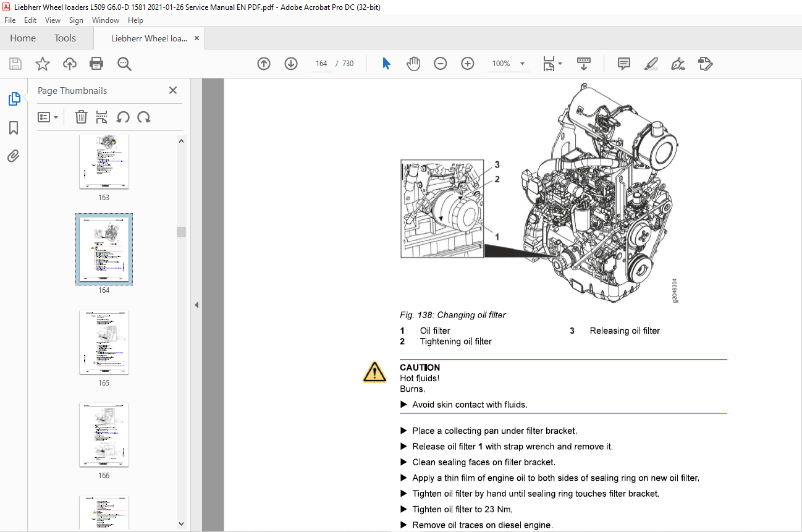Print the document with the printer icon
Viewport: 802px width, 532px height.
(96, 64)
